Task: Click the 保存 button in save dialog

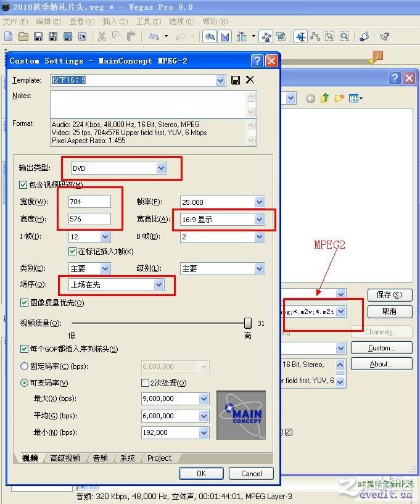Action: (390, 295)
